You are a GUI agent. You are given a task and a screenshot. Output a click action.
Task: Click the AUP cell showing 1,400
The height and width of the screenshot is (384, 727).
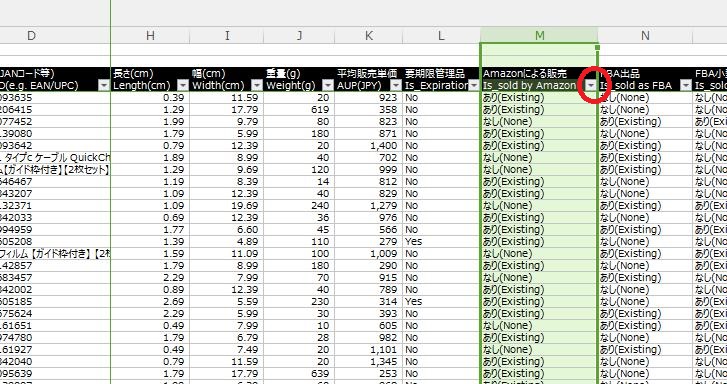369,146
